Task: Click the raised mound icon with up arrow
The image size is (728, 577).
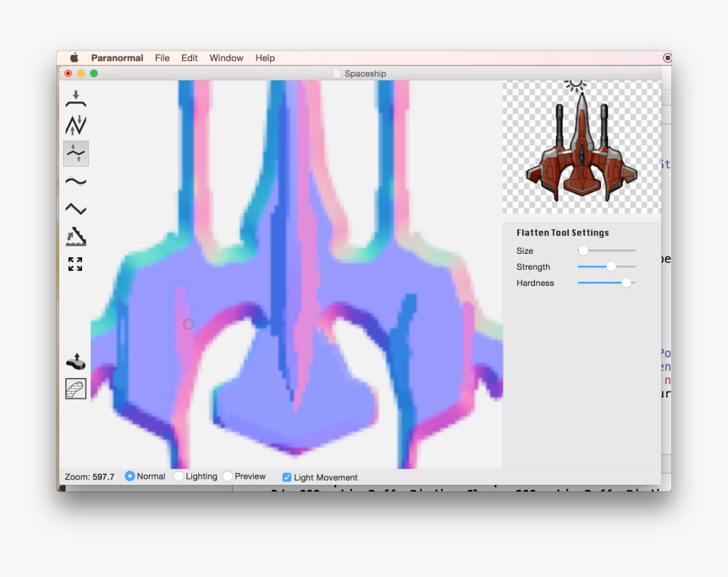Action: [75, 361]
